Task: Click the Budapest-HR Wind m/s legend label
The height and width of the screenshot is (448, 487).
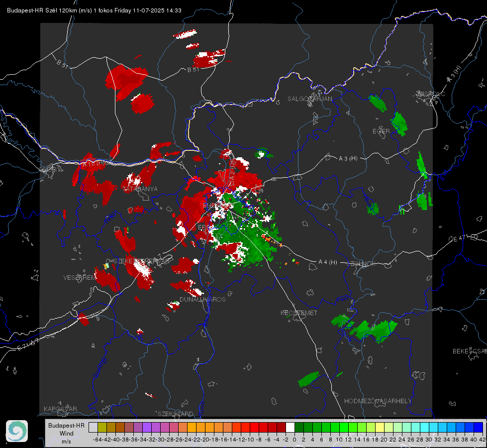Action: [67, 434]
